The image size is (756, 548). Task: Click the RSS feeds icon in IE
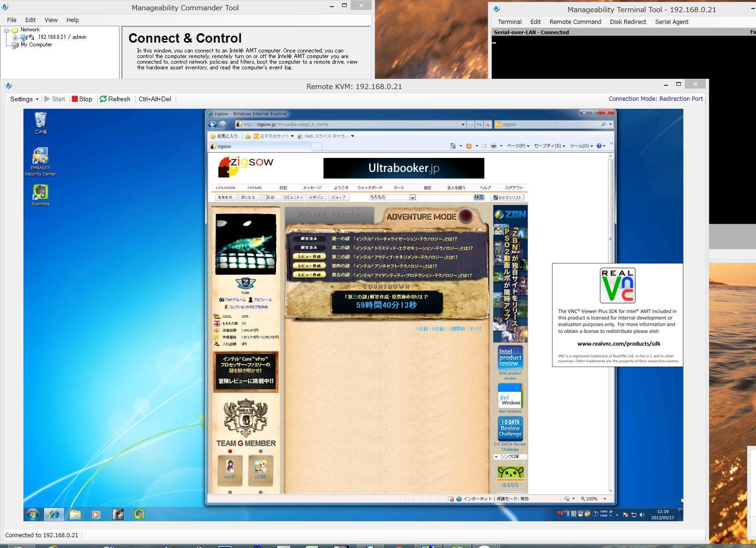click(468, 146)
